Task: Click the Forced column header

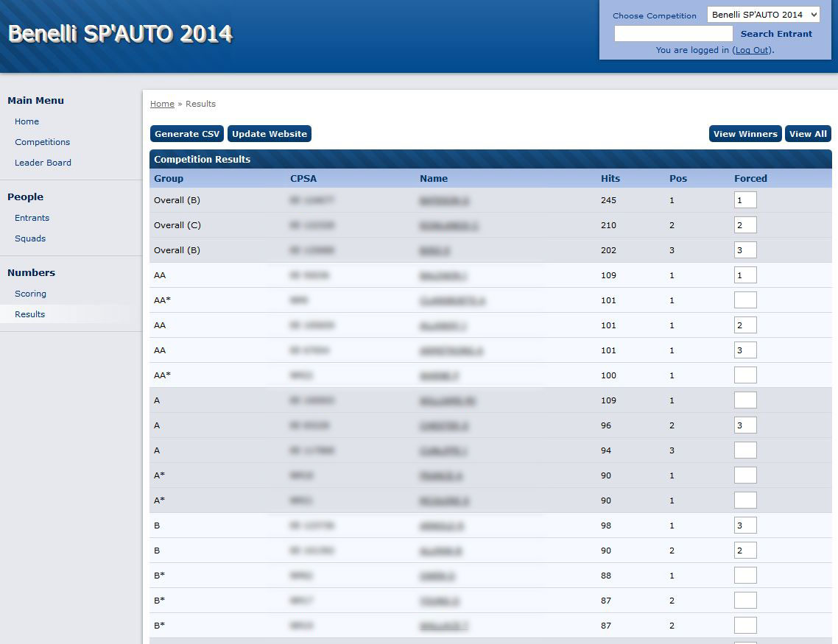Action: [750, 178]
